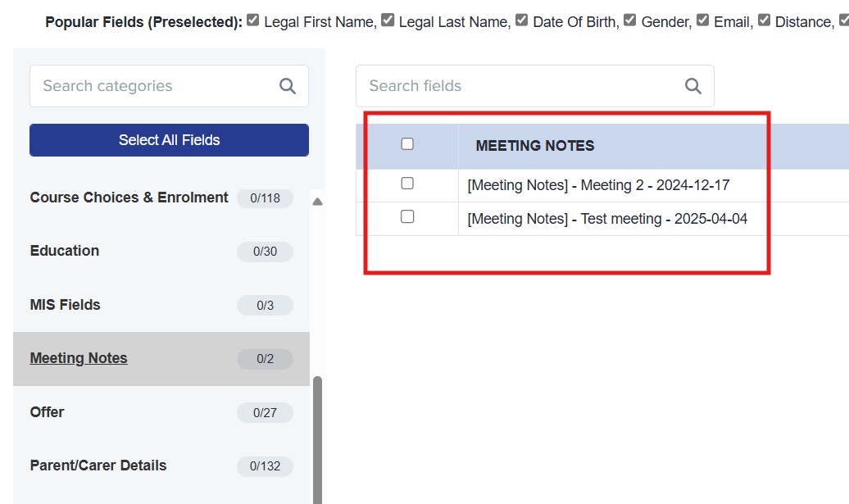Check the Test meeting - 2025-04-04 field
The width and height of the screenshot is (849, 504).
[x=407, y=217]
